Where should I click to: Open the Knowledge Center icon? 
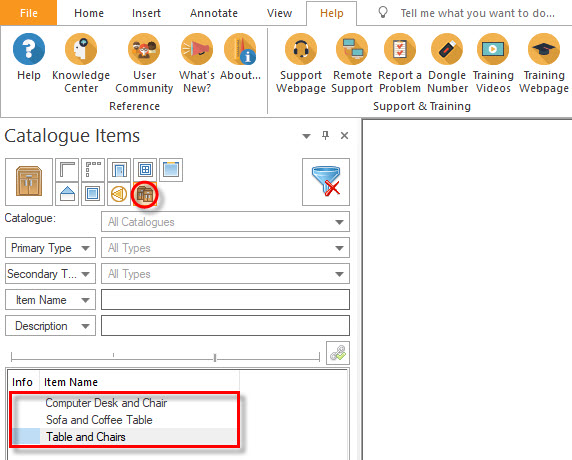click(x=81, y=49)
